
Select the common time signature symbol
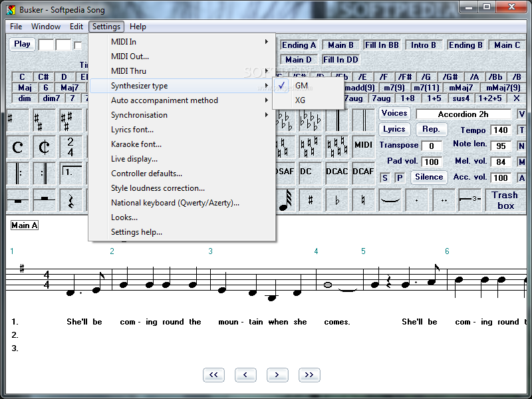(x=18, y=147)
